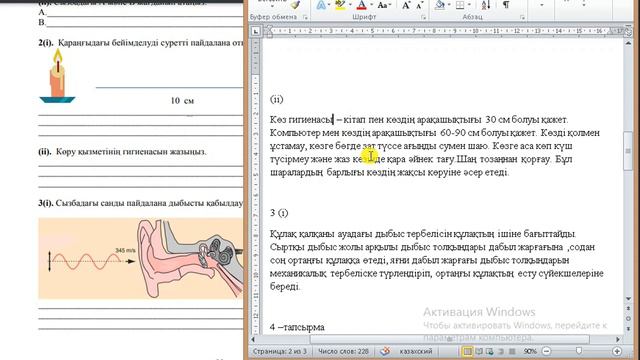Open the borders dropdown arrow
Screen dimensions: 640x360
point(469,5)
